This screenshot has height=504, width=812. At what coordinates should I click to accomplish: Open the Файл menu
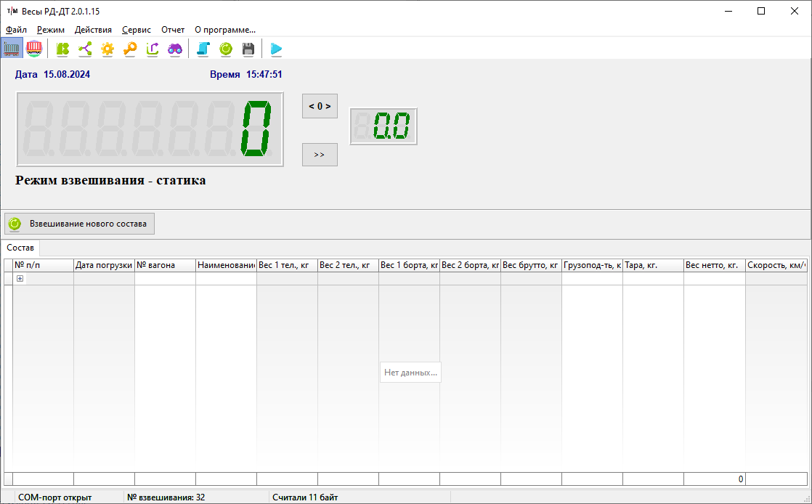pos(16,30)
